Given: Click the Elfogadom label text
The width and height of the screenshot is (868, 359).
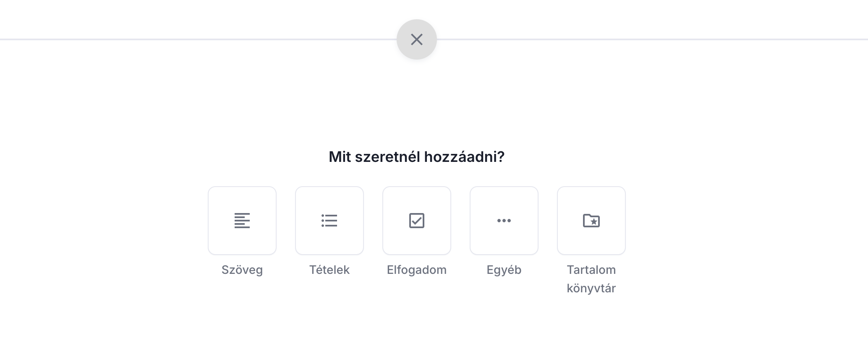Looking at the screenshot, I should (417, 270).
